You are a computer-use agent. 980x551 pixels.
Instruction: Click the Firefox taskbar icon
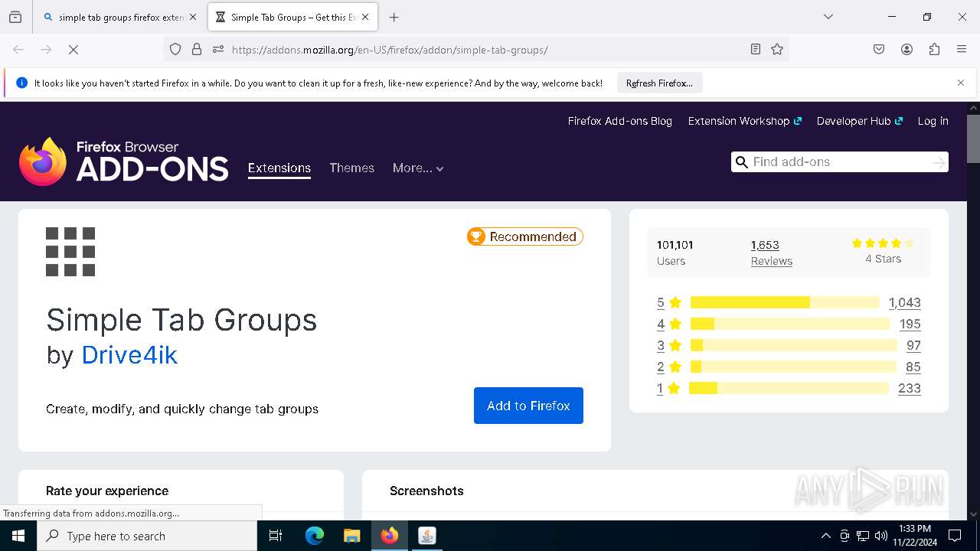(x=390, y=536)
